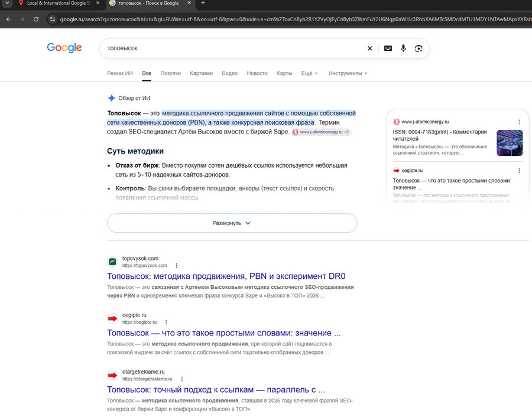Click the browser forward arrow
The width and height of the screenshot is (532, 417).
22,19
